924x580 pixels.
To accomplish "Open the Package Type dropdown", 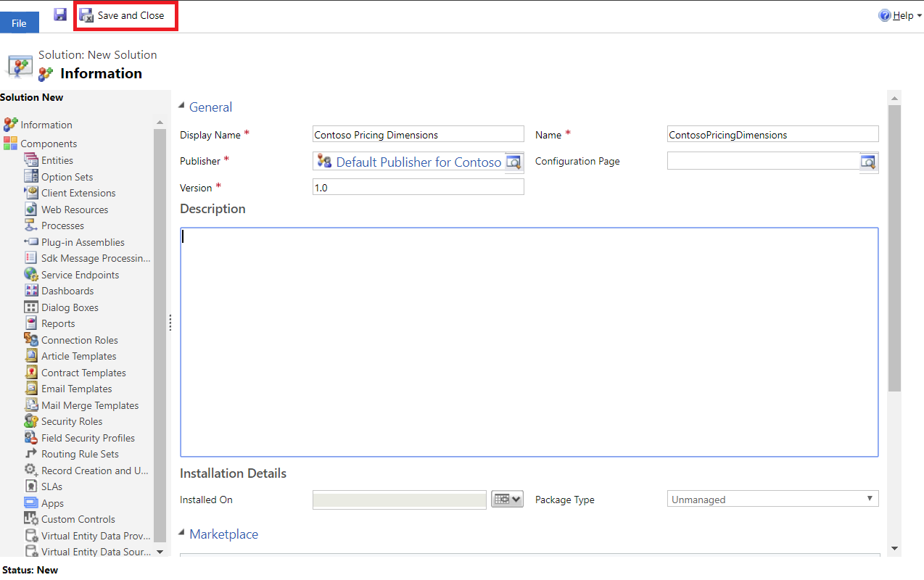I will [x=772, y=499].
